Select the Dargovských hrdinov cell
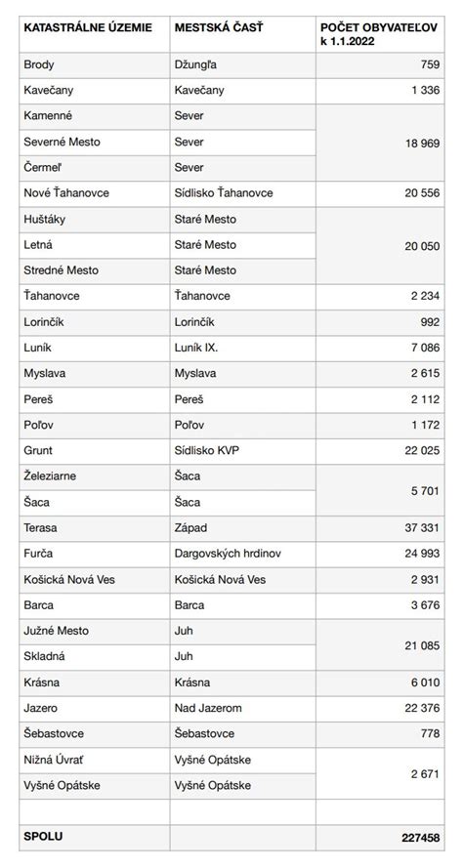The height and width of the screenshot is (868, 463). 242,554
